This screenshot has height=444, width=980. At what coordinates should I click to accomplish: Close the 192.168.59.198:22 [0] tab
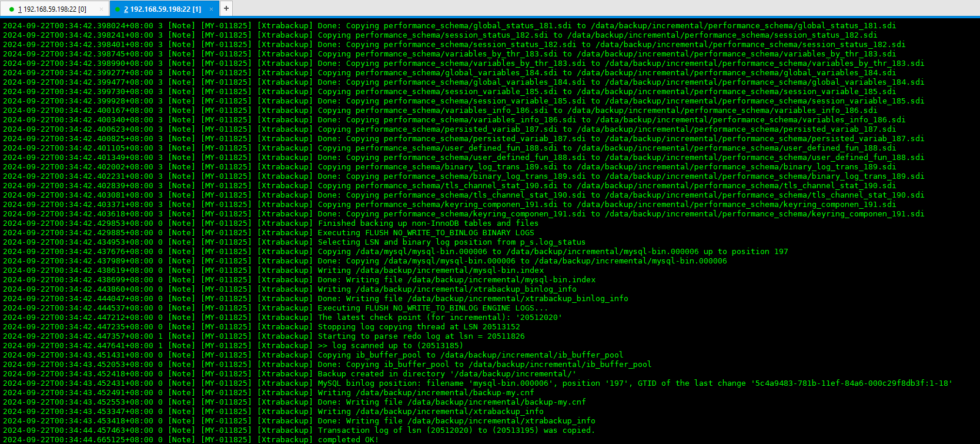(101, 9)
